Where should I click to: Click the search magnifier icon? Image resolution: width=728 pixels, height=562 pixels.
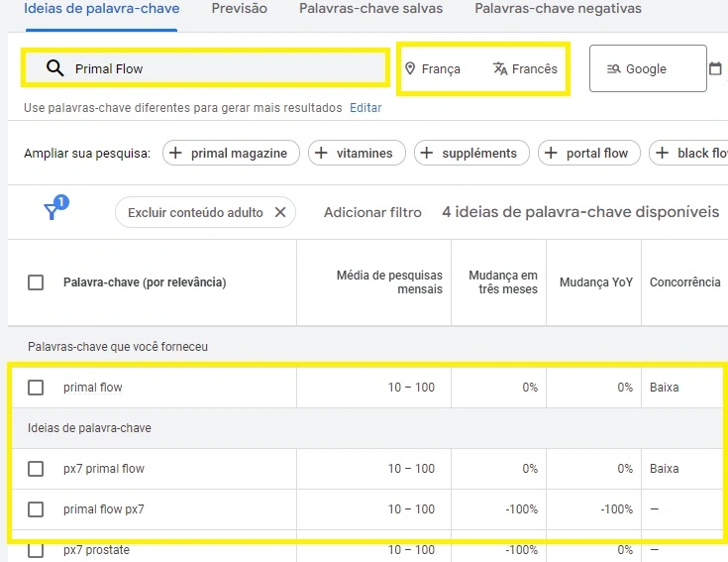54,68
